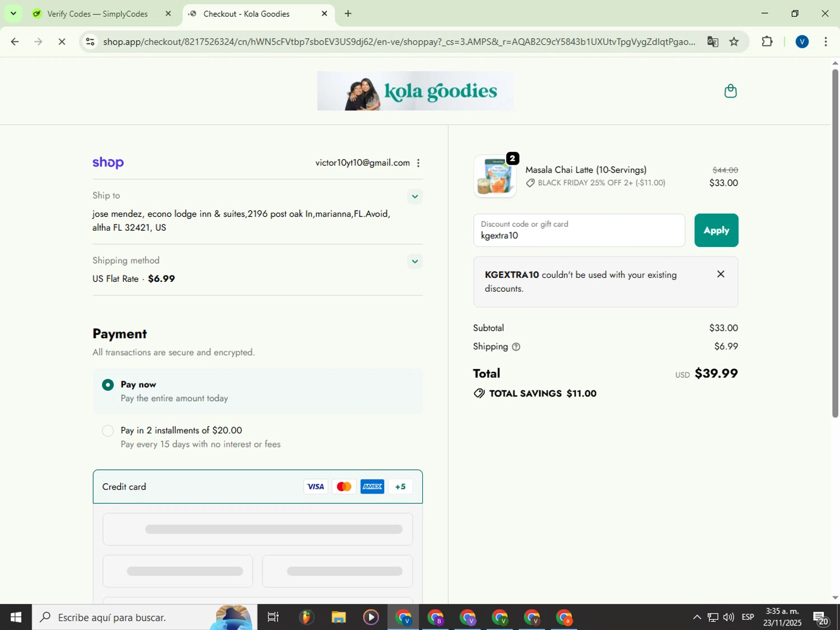This screenshot has height=630, width=840.
Task: Click the page vertical scrollbar
Action: pos(835,244)
